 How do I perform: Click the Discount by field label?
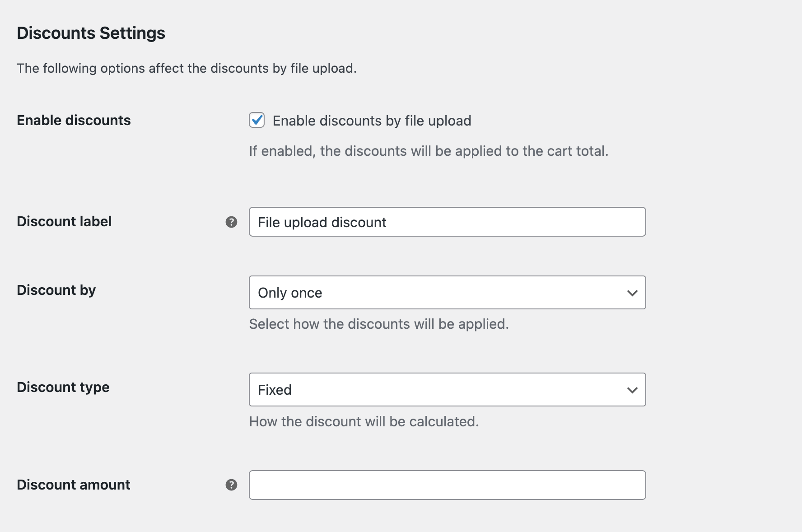[x=56, y=290]
